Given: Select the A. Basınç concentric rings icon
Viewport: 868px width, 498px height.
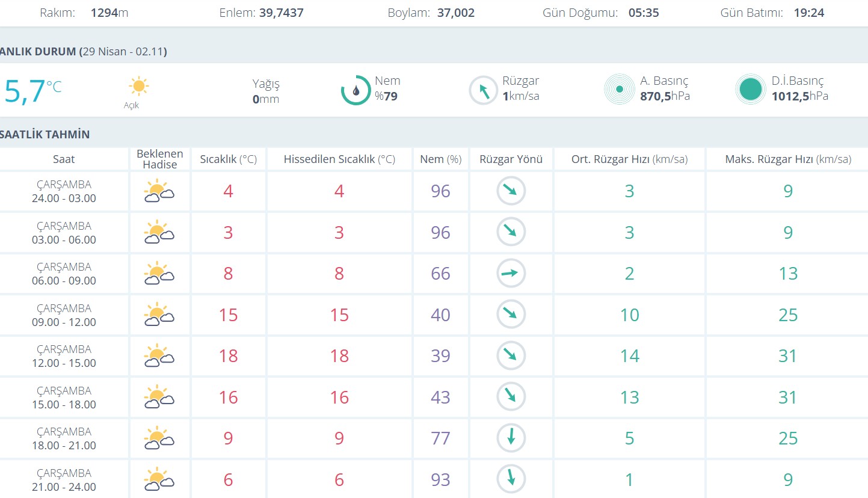Looking at the screenshot, I should [619, 90].
